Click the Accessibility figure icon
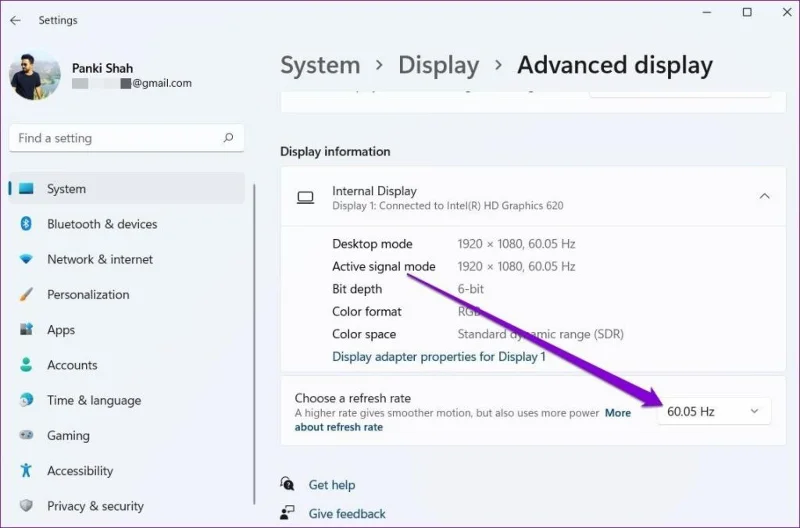Image resolution: width=800 pixels, height=528 pixels. pos(26,470)
